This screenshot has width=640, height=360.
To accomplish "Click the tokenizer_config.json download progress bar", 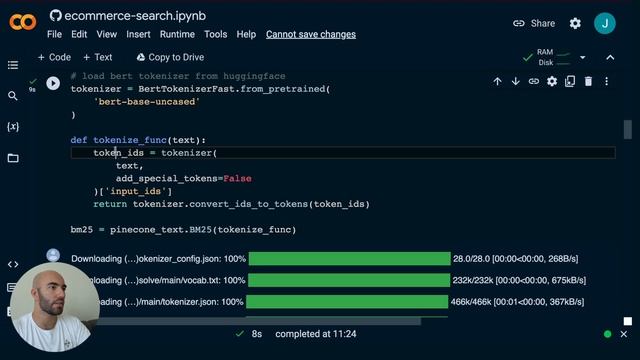I will coord(349,259).
